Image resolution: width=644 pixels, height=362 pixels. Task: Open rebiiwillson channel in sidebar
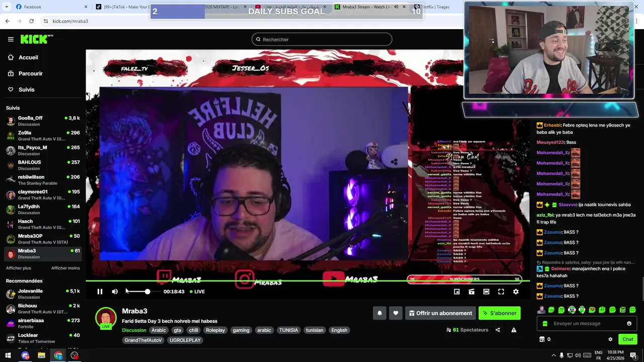click(x=43, y=180)
